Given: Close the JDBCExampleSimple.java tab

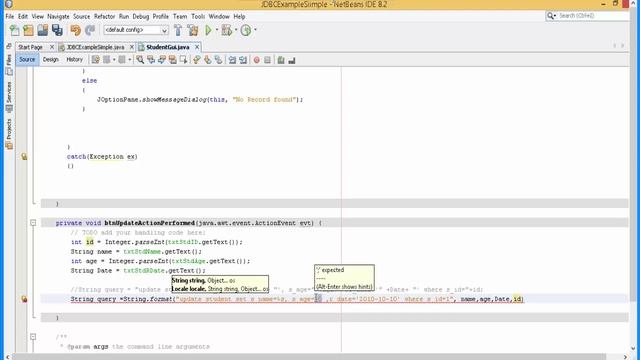Looking at the screenshot, I should [131, 47].
